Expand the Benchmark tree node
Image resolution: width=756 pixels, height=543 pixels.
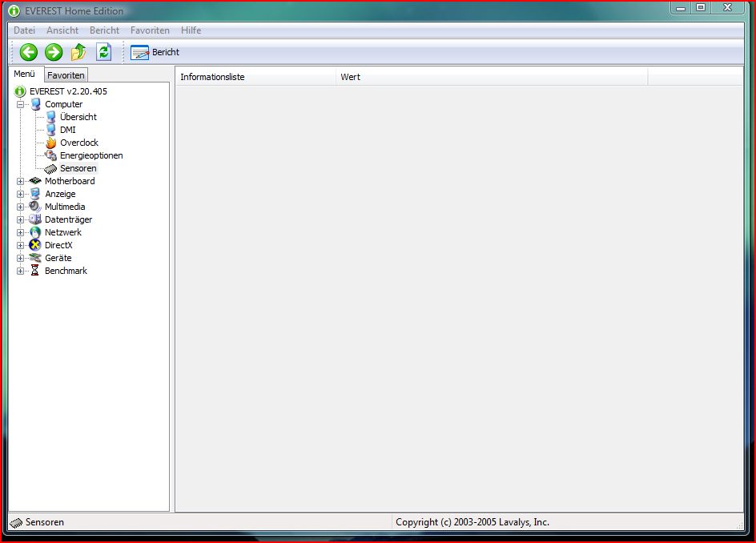pos(20,271)
